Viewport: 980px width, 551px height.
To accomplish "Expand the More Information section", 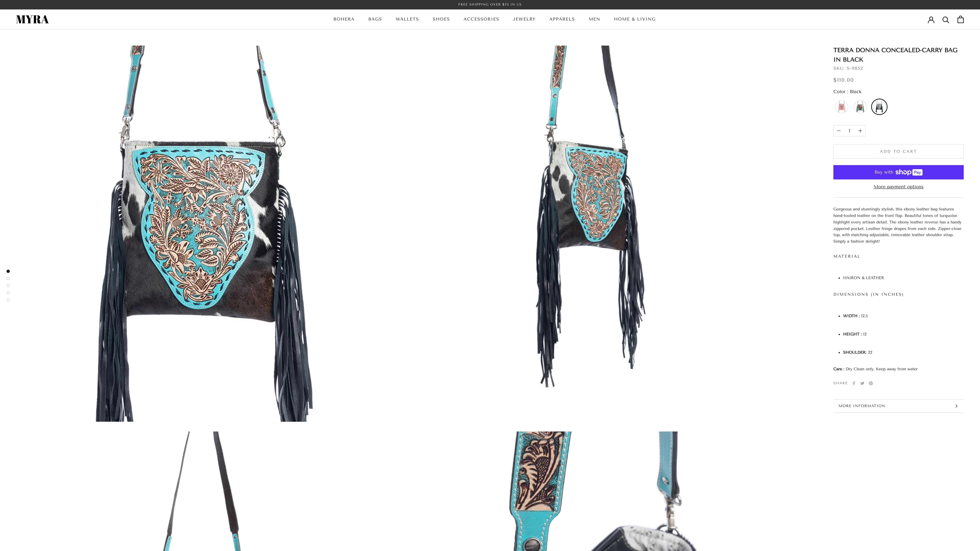I will pos(898,406).
